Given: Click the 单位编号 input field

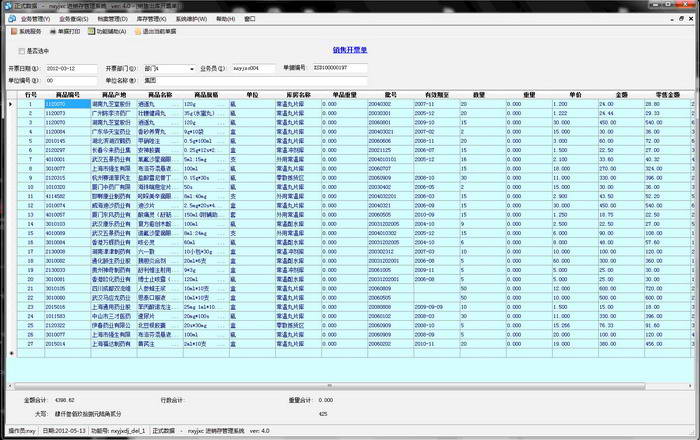Looking at the screenshot, I should pos(71,81).
